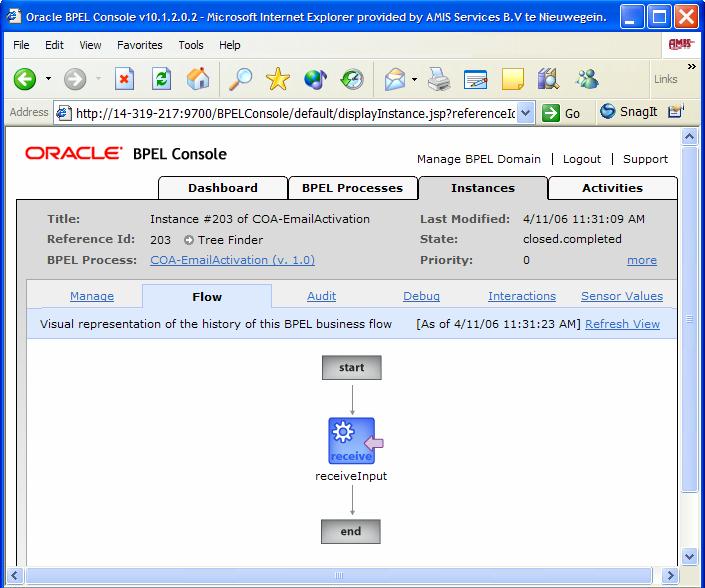Go to the Home page icon
This screenshot has height=588, width=705.
coord(199,79)
